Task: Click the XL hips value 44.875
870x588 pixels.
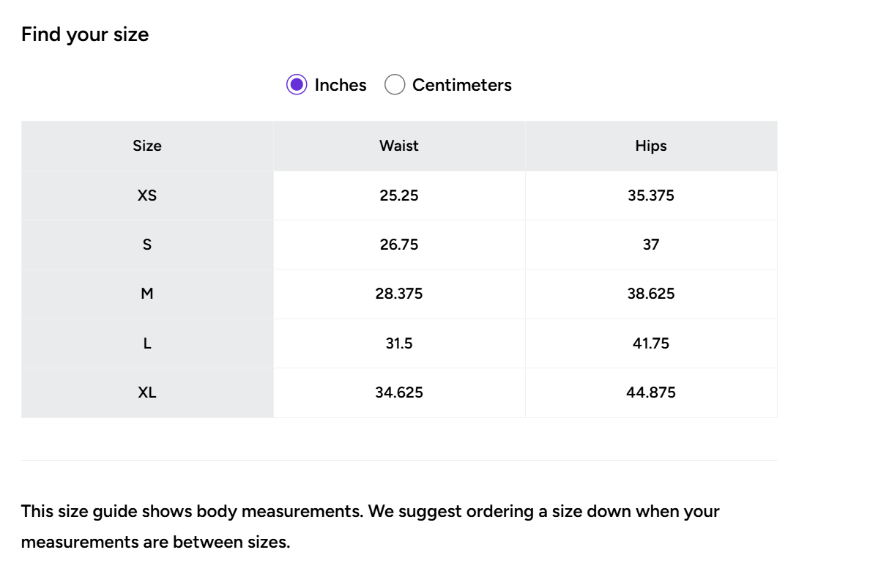Action: pyautogui.click(x=651, y=392)
